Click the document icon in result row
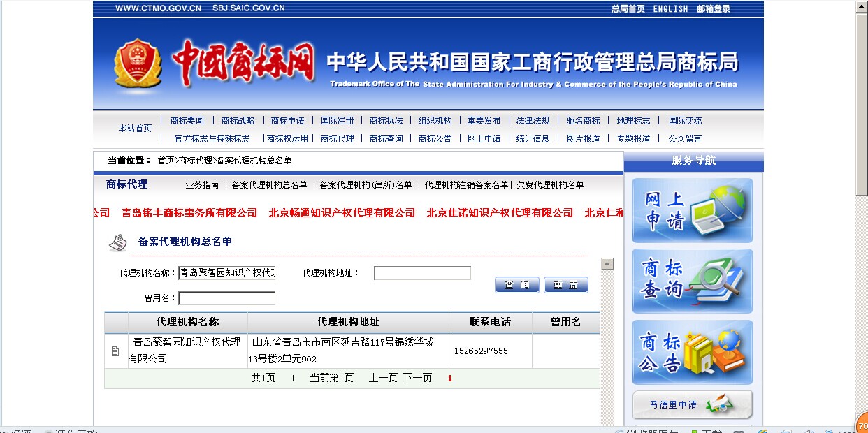Screen dimensions: 868x433 pyautogui.click(x=115, y=351)
